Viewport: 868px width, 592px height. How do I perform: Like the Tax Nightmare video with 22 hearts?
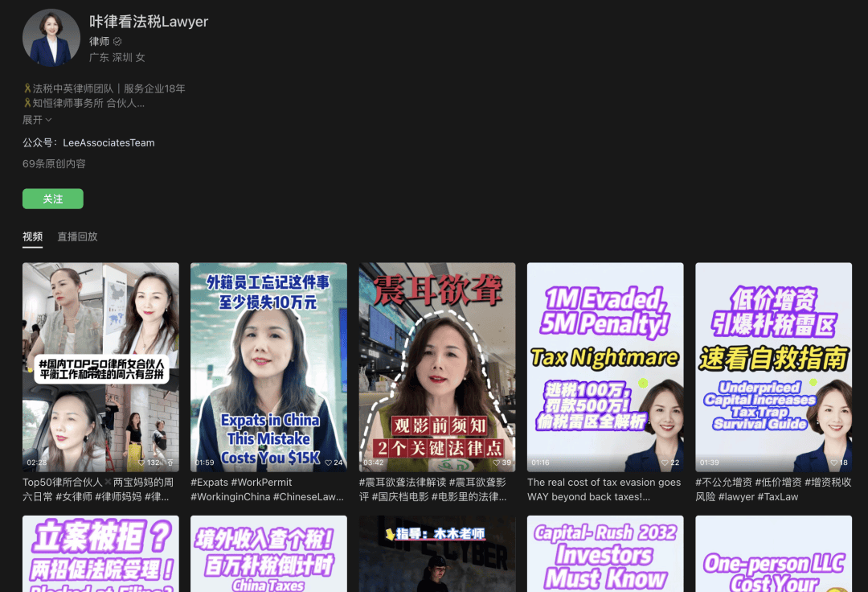coord(664,462)
